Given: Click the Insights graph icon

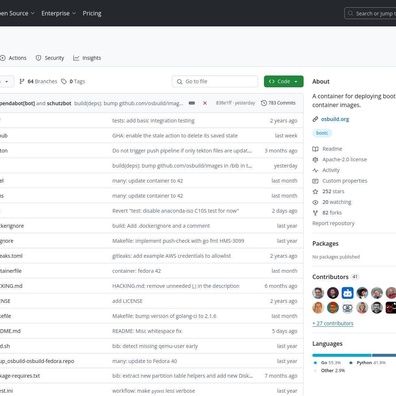Looking at the screenshot, I should 76,58.
